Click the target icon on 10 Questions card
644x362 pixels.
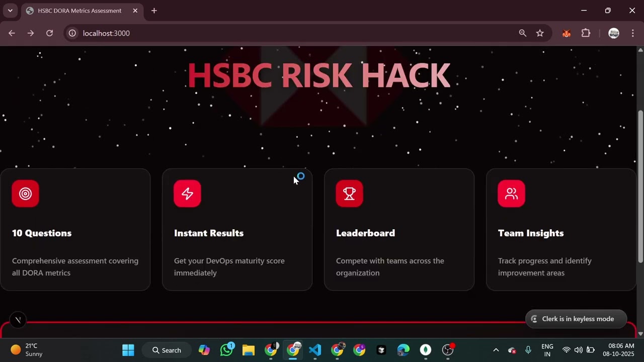(25, 194)
